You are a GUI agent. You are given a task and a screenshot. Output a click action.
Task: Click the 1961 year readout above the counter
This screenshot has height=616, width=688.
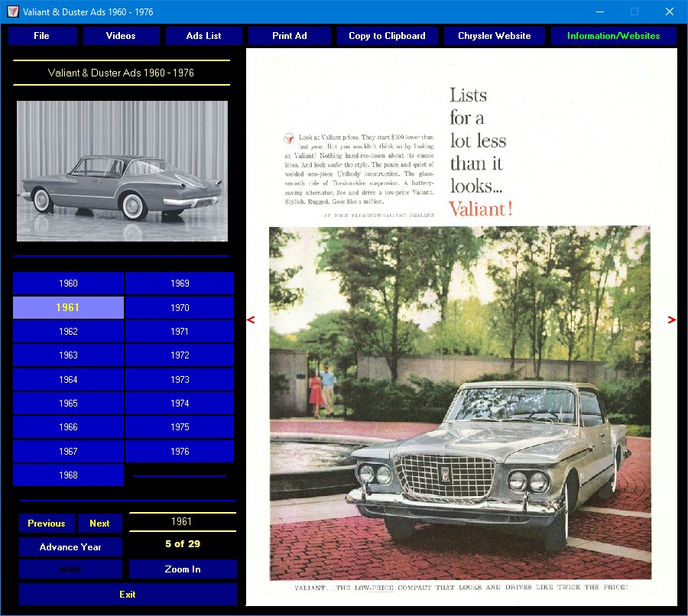pyautogui.click(x=182, y=522)
